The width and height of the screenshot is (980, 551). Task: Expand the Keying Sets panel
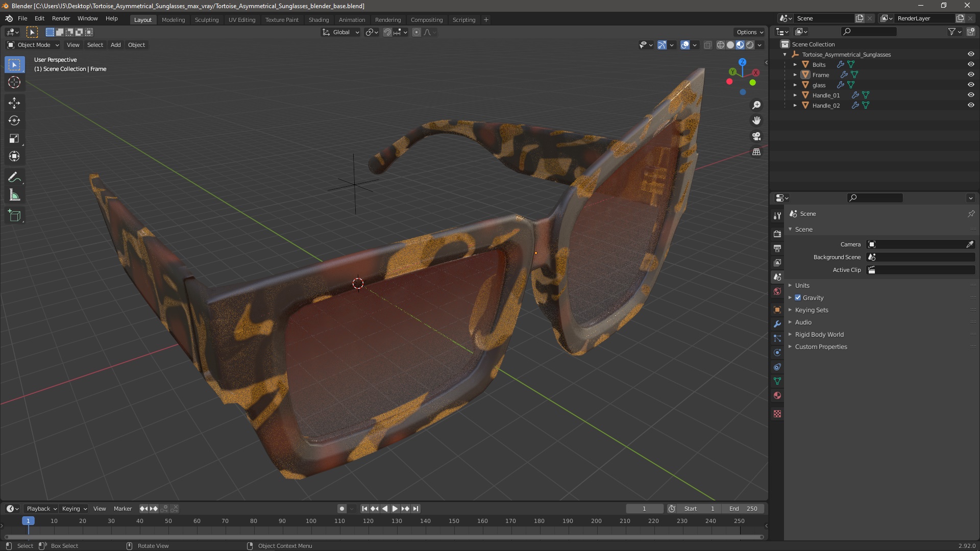[811, 310]
